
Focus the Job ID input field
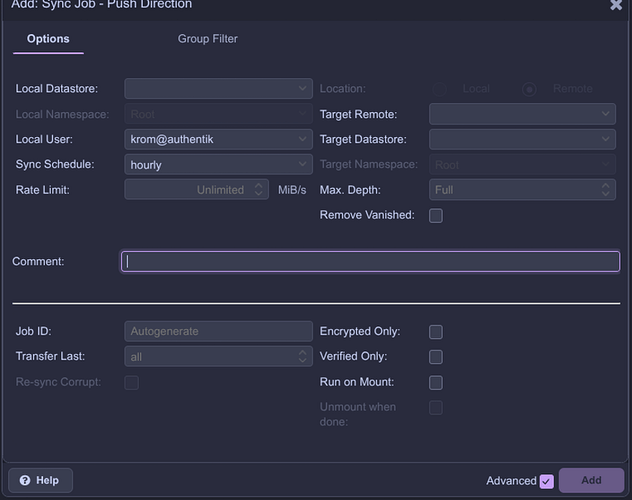click(218, 331)
